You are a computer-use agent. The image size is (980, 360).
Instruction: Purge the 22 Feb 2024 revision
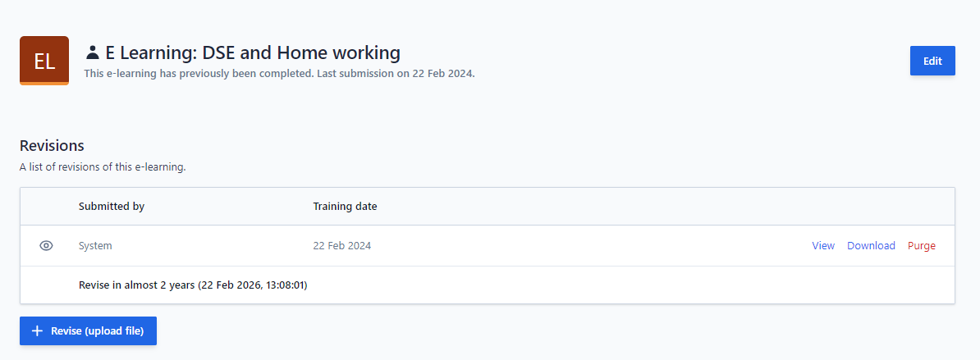[x=921, y=246]
